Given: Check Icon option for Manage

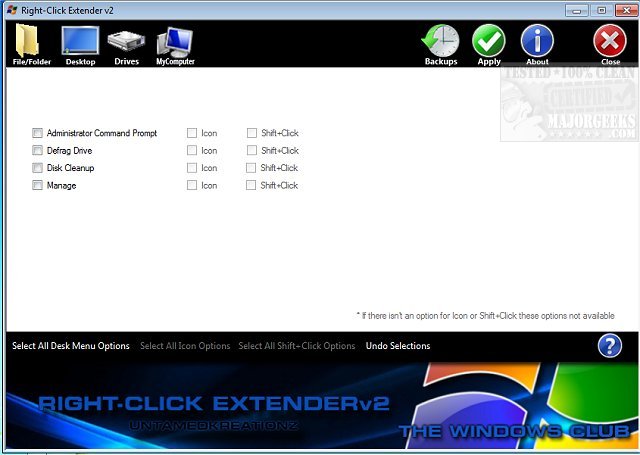Looking at the screenshot, I should [x=192, y=185].
